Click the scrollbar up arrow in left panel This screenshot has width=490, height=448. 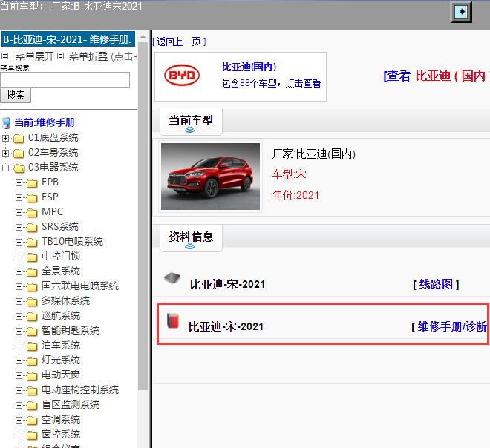pos(143,36)
